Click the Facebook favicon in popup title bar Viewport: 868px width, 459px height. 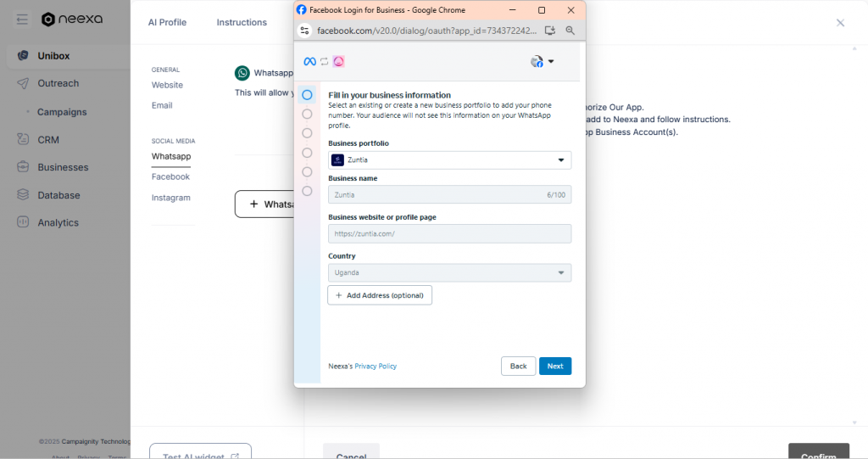[302, 10]
